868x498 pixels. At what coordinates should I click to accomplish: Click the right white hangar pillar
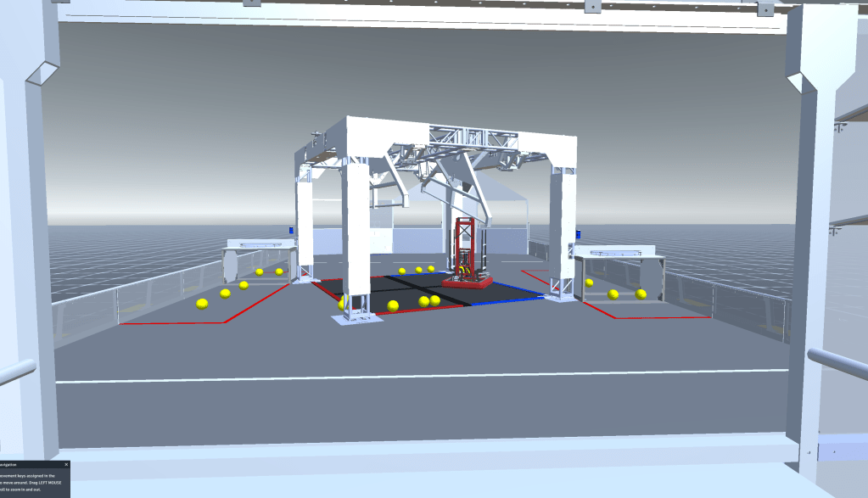pyautogui.click(x=563, y=229)
